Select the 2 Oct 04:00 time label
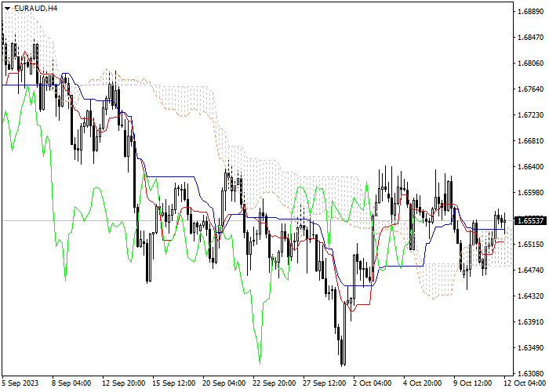The height and width of the screenshot is (392, 549). coord(373,383)
